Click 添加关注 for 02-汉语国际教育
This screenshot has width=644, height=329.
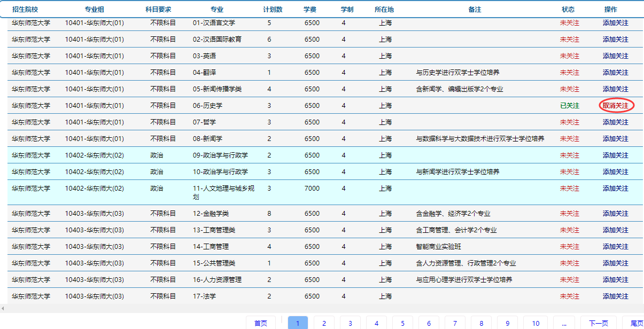(x=615, y=40)
